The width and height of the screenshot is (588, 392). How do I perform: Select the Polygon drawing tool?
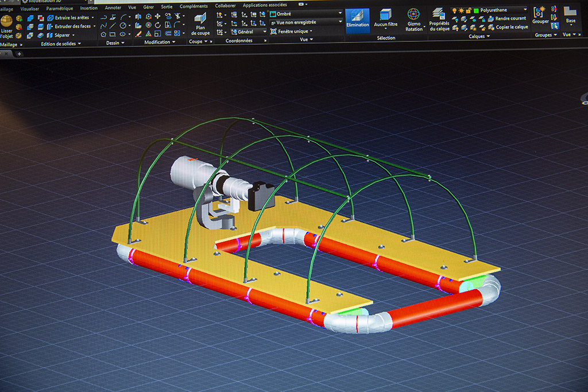point(103,34)
